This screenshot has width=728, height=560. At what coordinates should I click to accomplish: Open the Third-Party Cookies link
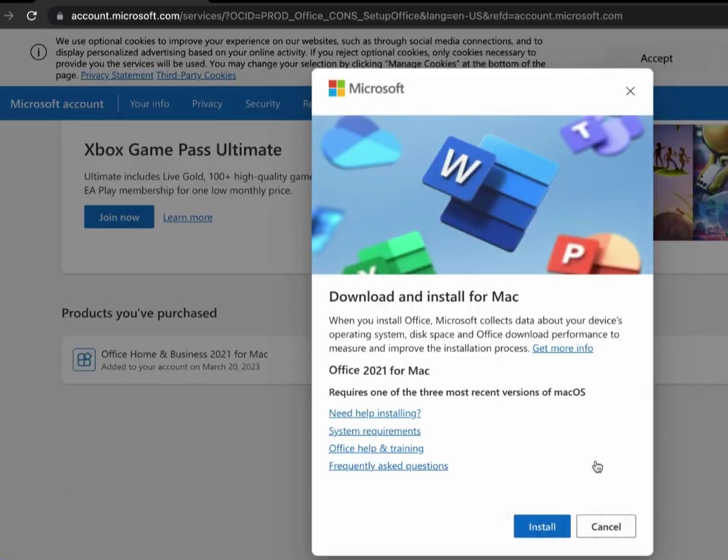[196, 75]
